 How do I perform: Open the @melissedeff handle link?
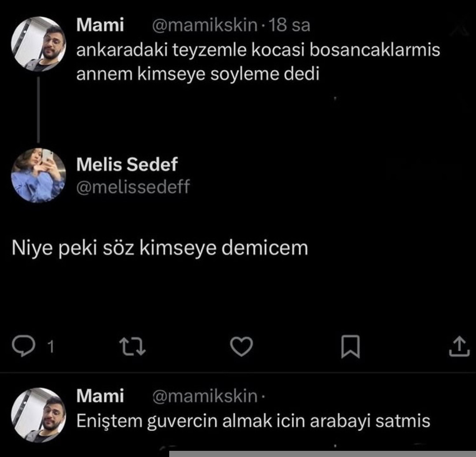click(x=133, y=187)
